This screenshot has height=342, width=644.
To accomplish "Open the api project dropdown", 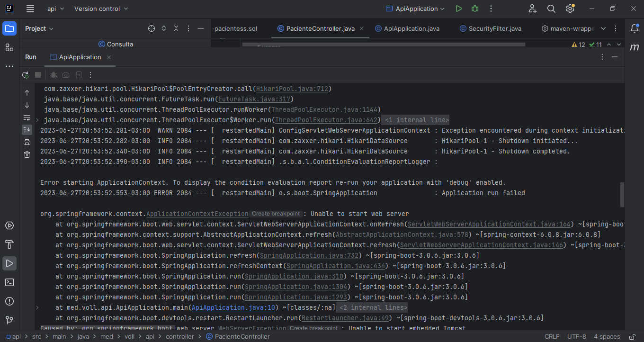I will pos(56,9).
